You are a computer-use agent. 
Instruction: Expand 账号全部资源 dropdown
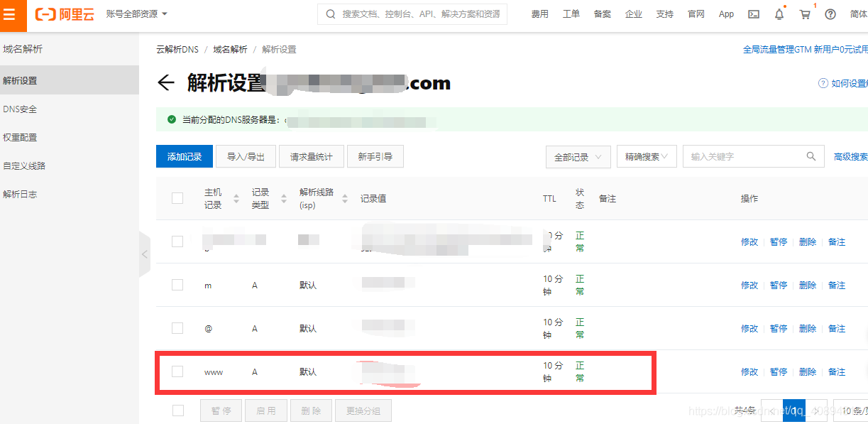click(136, 14)
